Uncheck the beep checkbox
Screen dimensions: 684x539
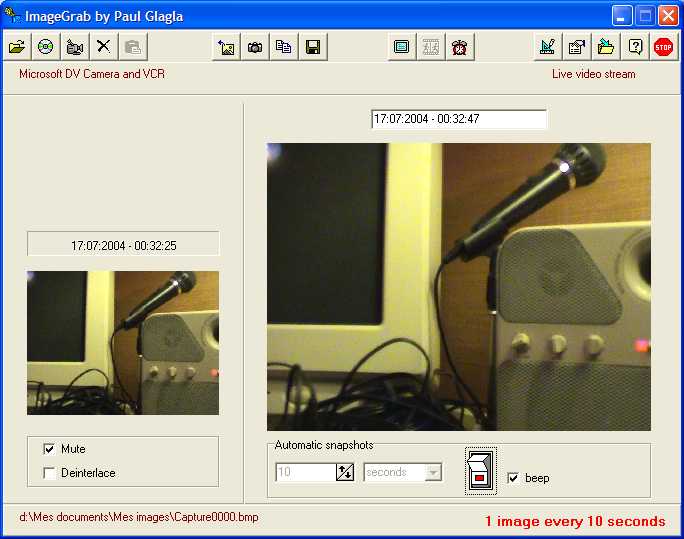pyautogui.click(x=513, y=478)
